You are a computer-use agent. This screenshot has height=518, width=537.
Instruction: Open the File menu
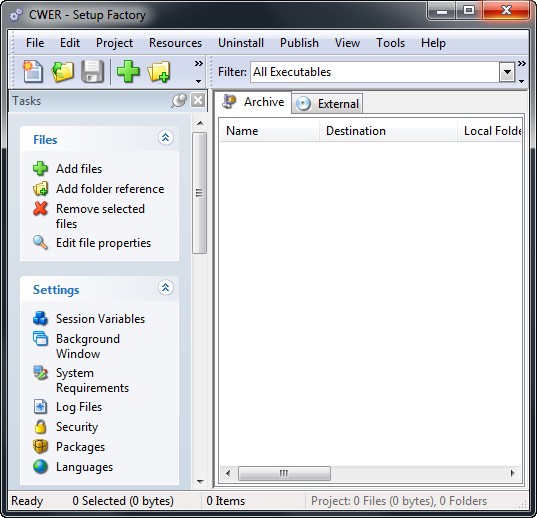click(35, 43)
